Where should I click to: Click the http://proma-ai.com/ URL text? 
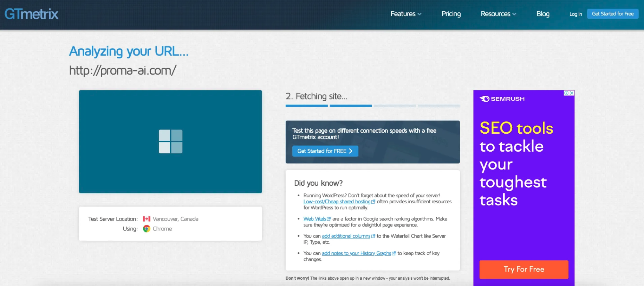(x=123, y=71)
